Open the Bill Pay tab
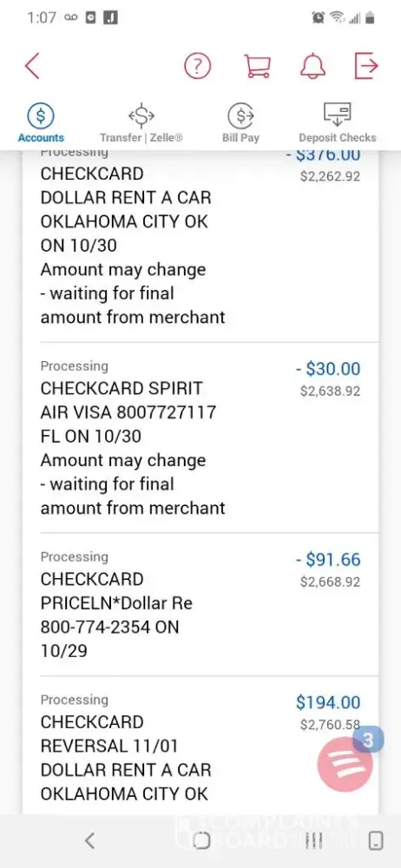401x868 pixels. click(241, 124)
